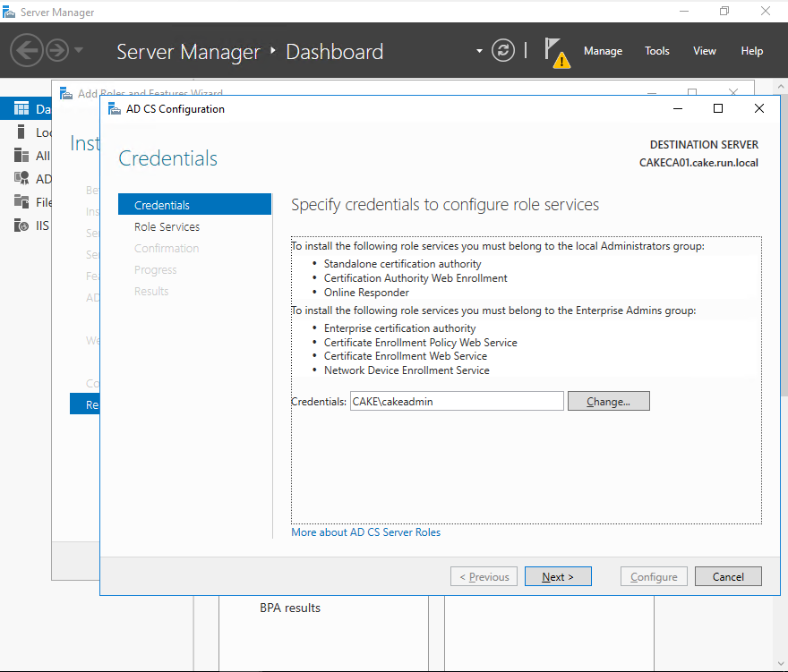
Task: Open the View menu
Action: tap(705, 51)
